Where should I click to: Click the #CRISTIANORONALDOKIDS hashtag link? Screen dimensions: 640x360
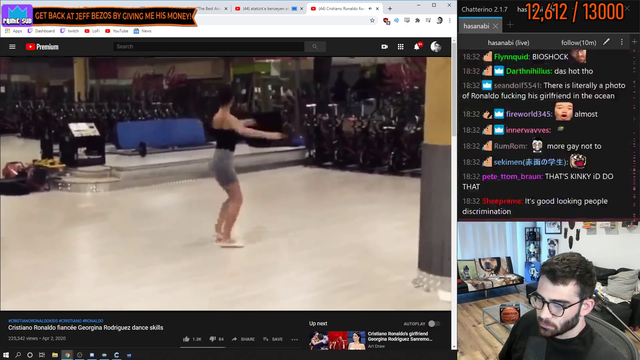click(33, 321)
